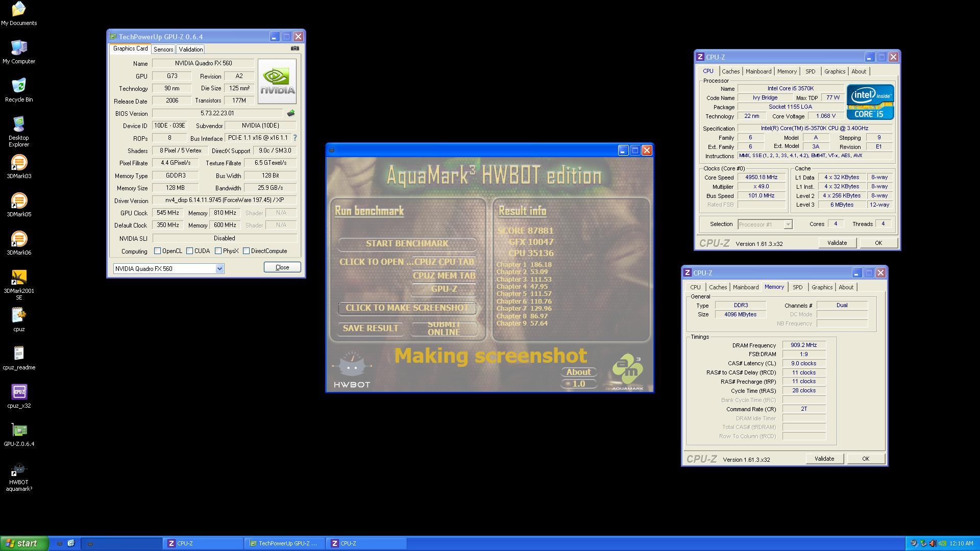Click the taskbar clock 12:10 AM

click(961, 543)
